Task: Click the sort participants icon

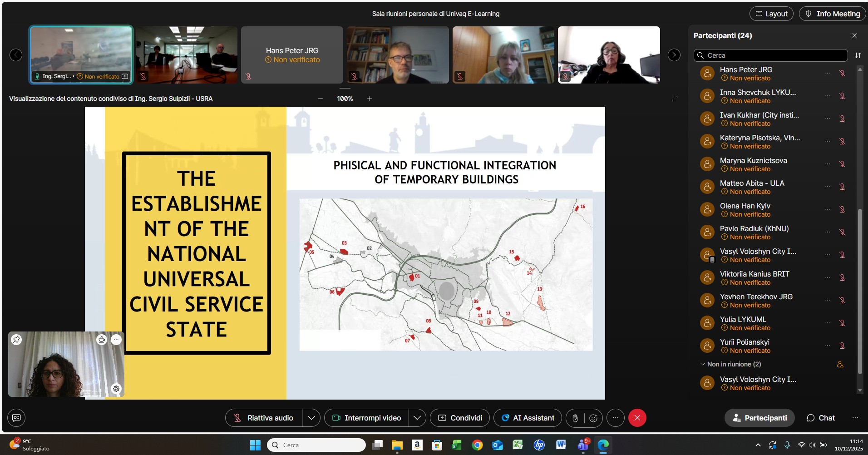Action: tap(858, 55)
